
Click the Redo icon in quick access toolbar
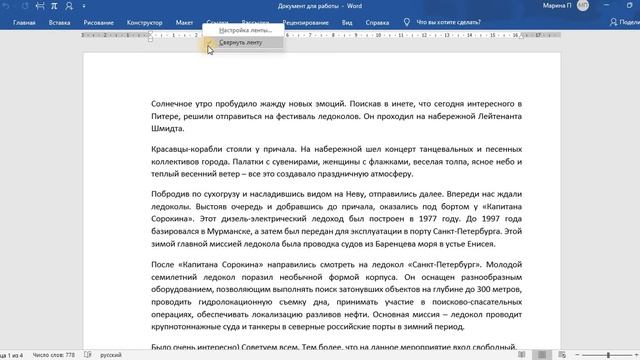tap(24, 6)
